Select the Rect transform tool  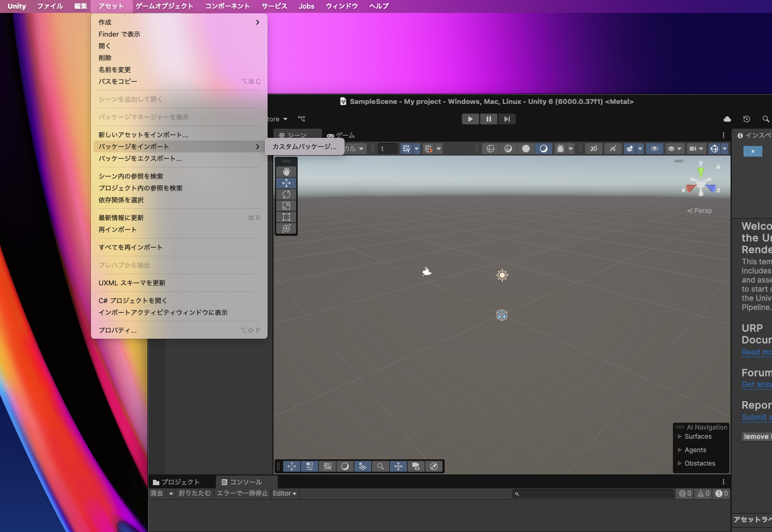click(x=286, y=217)
